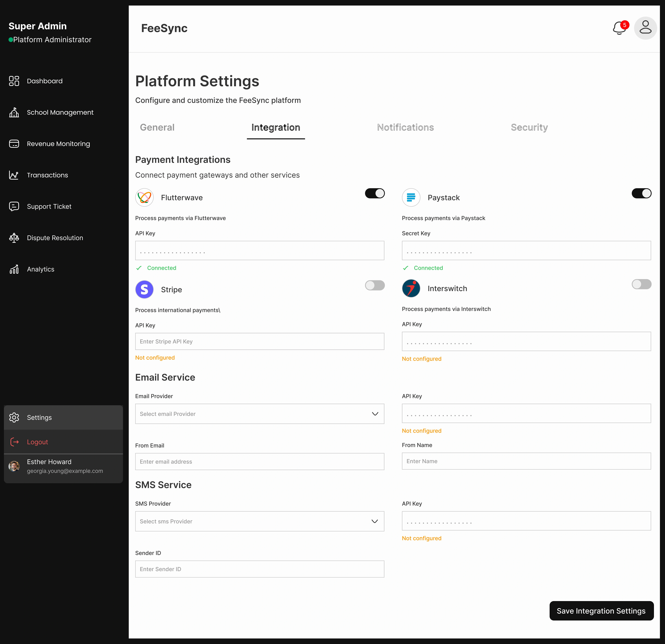Click the green check beside Paystack Connected

point(405,268)
